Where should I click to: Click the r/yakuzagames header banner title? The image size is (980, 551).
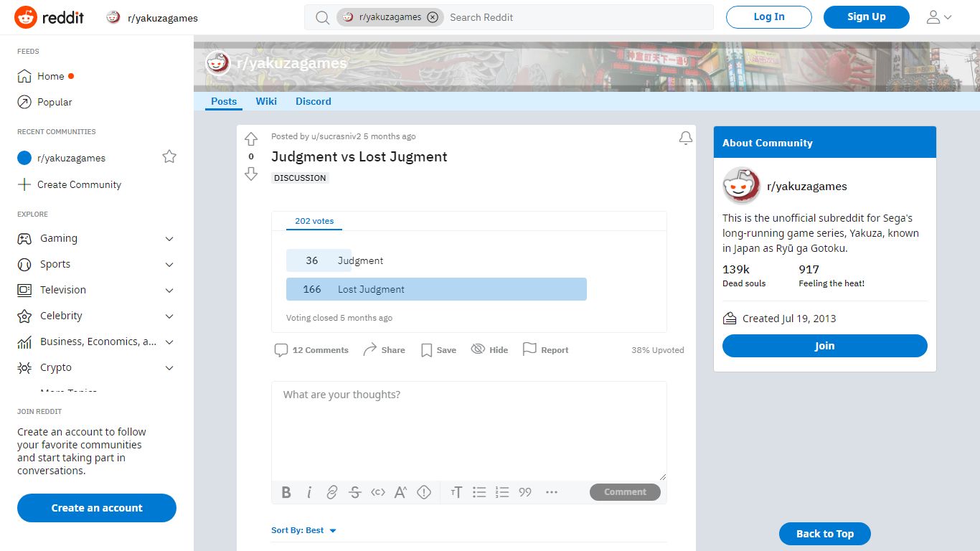(x=292, y=63)
